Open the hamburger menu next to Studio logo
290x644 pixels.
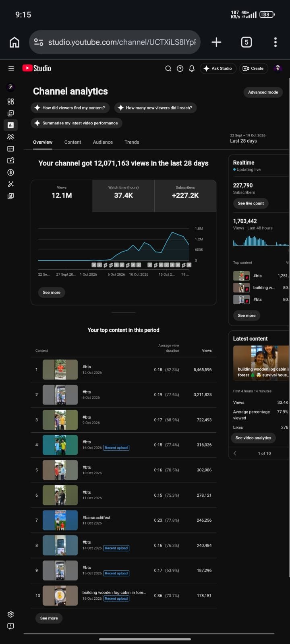coord(11,68)
